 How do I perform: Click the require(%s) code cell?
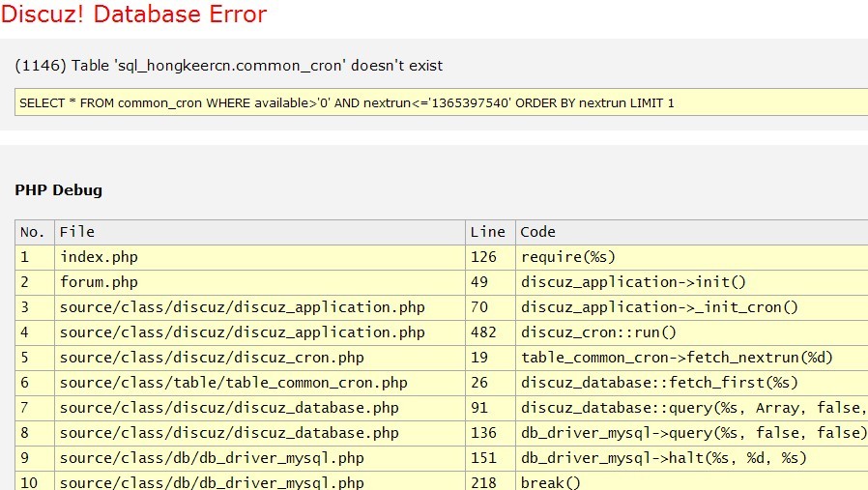692,257
